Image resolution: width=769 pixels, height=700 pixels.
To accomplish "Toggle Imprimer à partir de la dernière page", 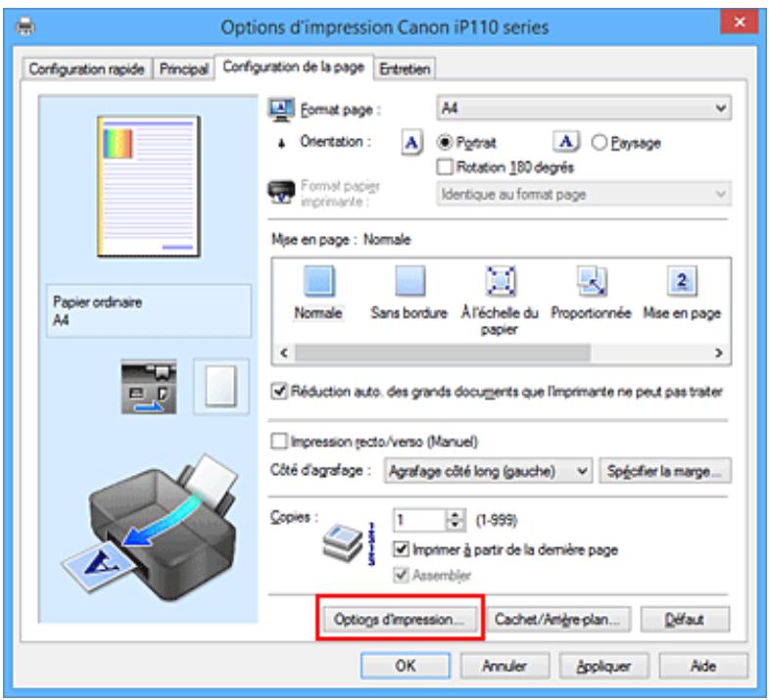I will [x=401, y=549].
